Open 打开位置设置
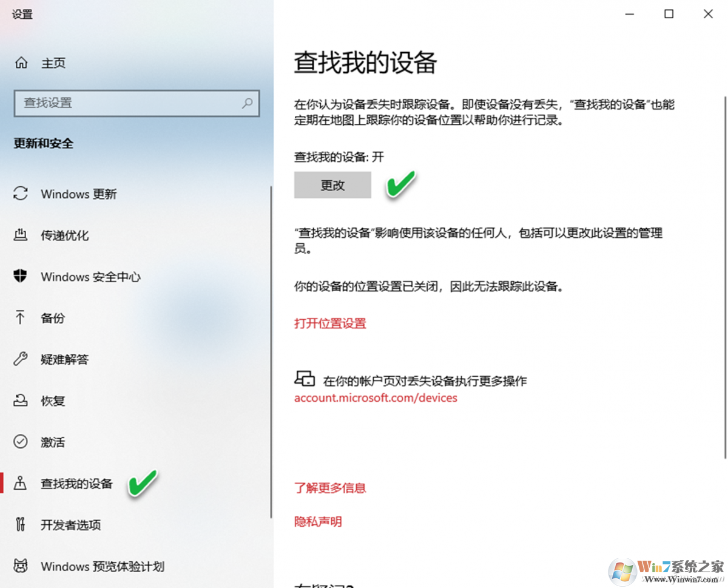Image resolution: width=728 pixels, height=588 pixels. click(330, 323)
